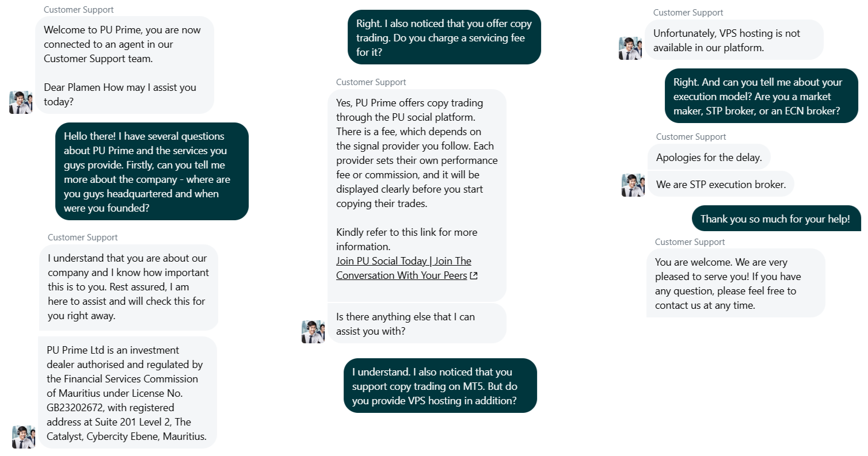Select the "VPS hosting is not available" reply

(x=733, y=40)
